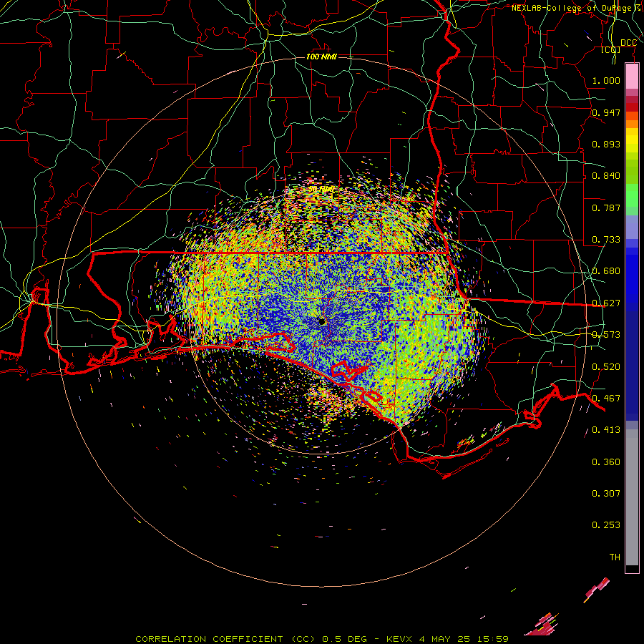Select the 0.787 scale value

click(x=606, y=208)
